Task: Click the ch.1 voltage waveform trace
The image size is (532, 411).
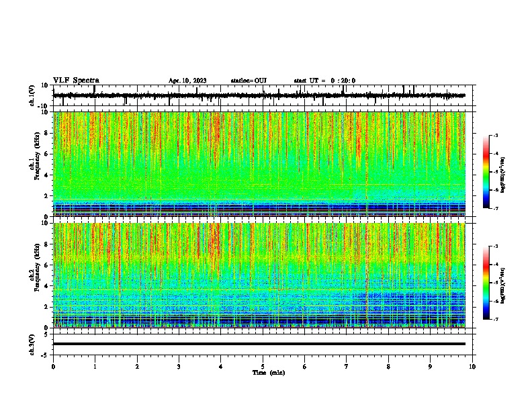Action: pyautogui.click(x=259, y=95)
